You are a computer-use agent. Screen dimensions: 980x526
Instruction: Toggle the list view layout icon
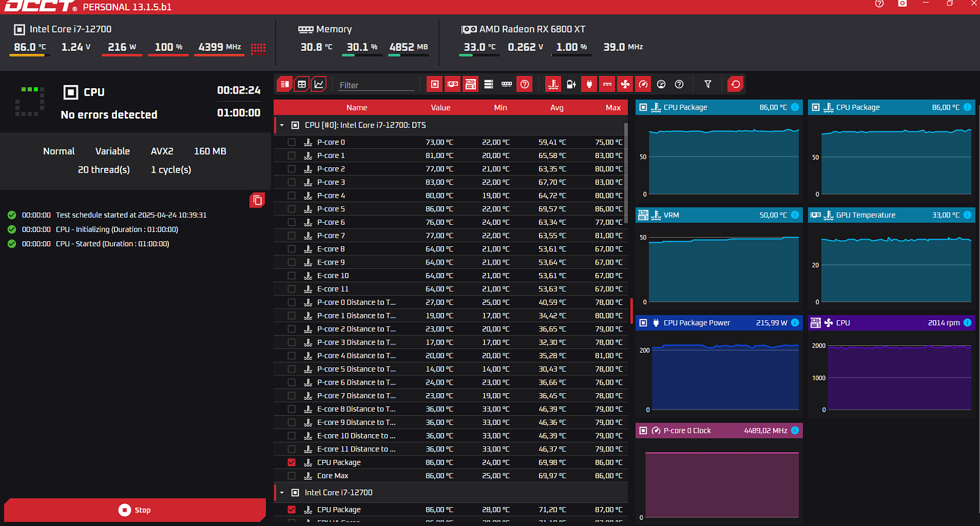[285, 84]
